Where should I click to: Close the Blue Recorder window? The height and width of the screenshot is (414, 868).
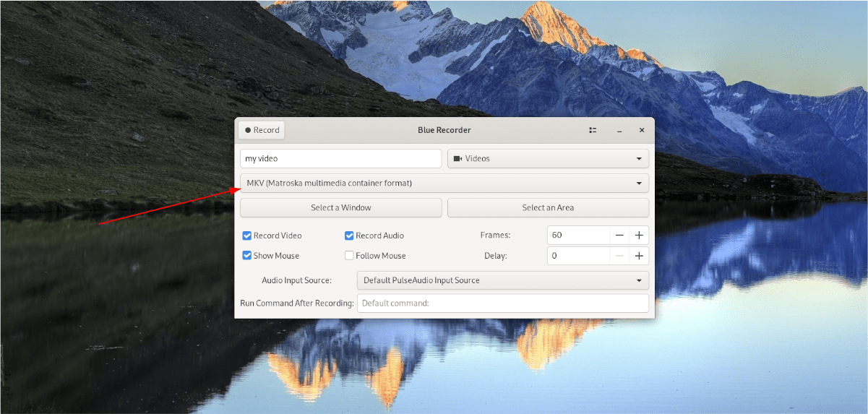(642, 130)
